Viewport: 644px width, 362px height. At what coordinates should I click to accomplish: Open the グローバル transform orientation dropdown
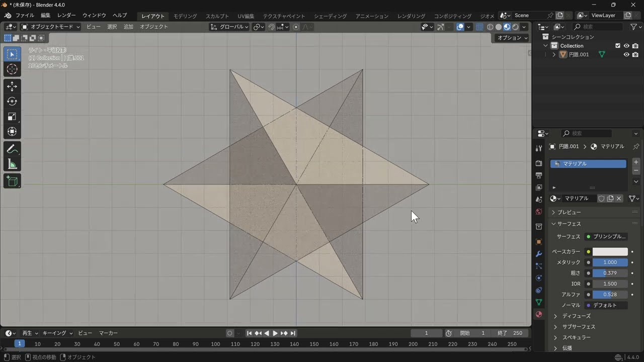pos(229,27)
